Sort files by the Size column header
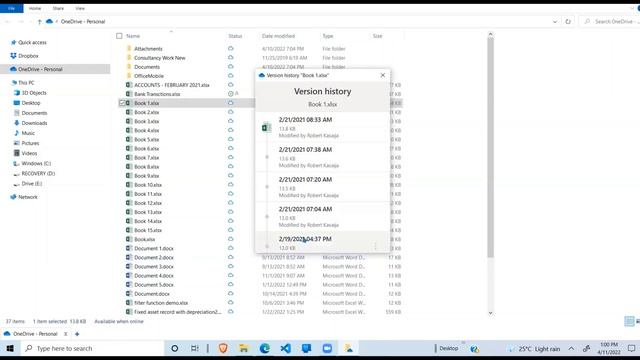640x360 pixels. [x=378, y=36]
